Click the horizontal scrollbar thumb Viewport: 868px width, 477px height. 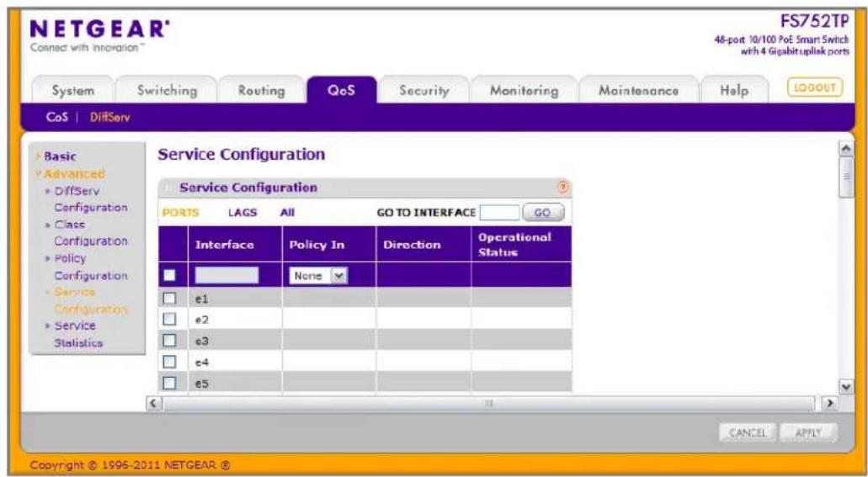[x=489, y=403]
